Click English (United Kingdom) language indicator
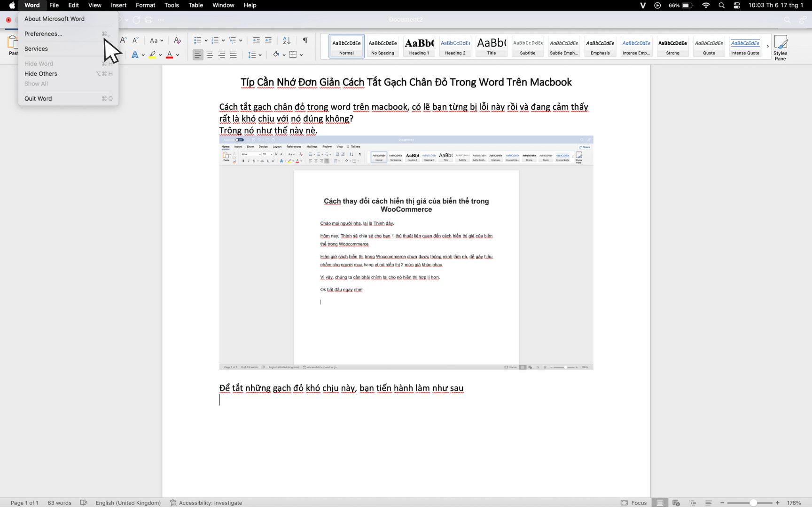This screenshot has height=508, width=812. click(x=128, y=503)
